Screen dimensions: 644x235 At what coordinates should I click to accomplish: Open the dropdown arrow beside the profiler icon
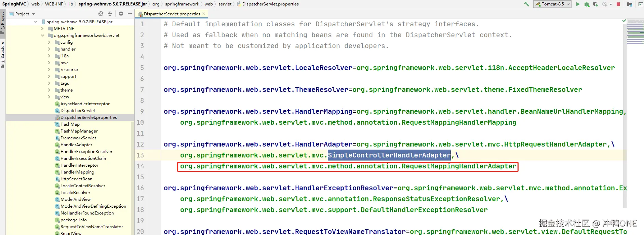point(611,4)
